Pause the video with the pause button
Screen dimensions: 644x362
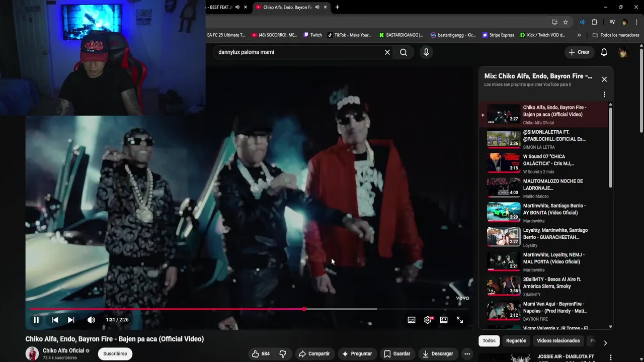pyautogui.click(x=36, y=320)
